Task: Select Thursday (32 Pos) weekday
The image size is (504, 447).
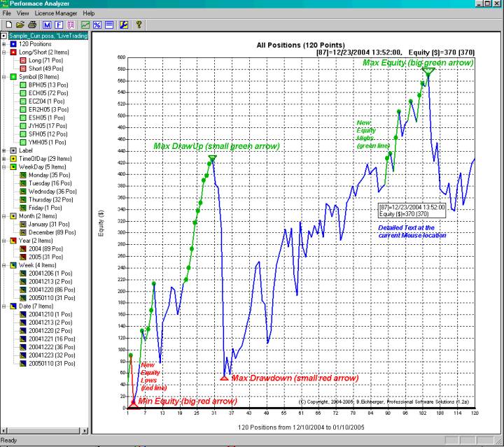Action: [51, 199]
